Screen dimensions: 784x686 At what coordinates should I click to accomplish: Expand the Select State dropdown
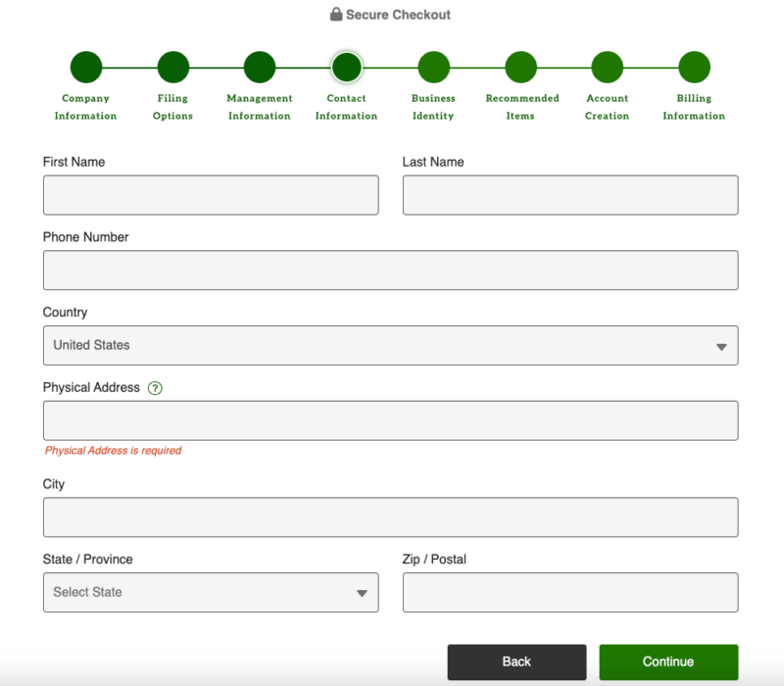point(211,593)
